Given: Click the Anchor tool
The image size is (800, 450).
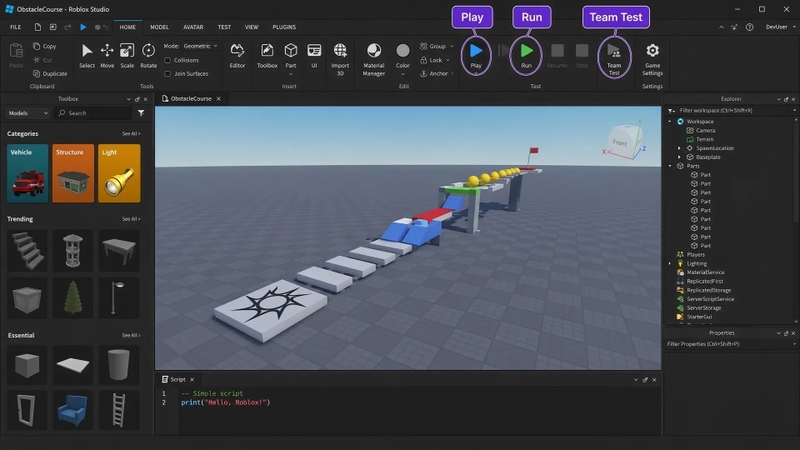Looking at the screenshot, I should coord(437,73).
